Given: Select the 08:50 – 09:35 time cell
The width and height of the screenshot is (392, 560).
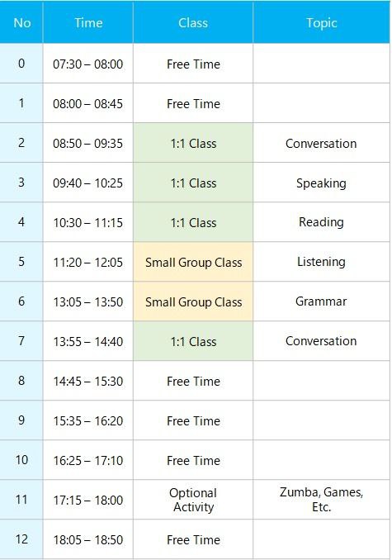Looking at the screenshot, I should (x=88, y=143).
